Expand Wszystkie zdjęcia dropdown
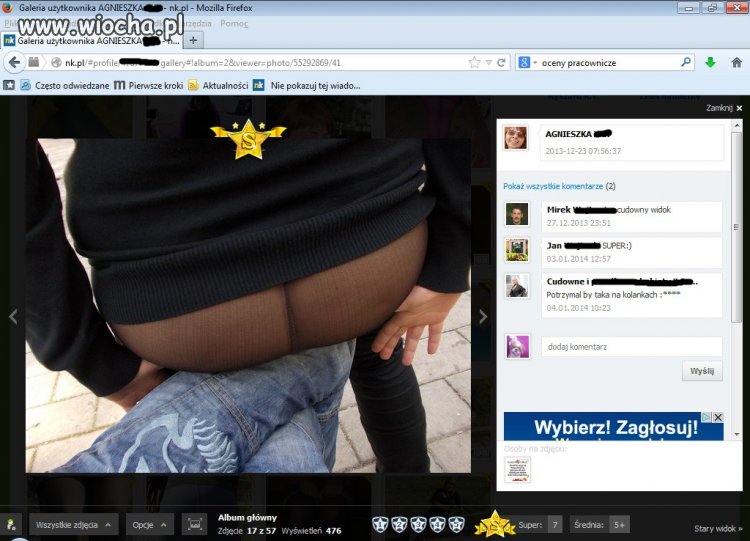Image resolution: width=750 pixels, height=541 pixels. [x=74, y=525]
